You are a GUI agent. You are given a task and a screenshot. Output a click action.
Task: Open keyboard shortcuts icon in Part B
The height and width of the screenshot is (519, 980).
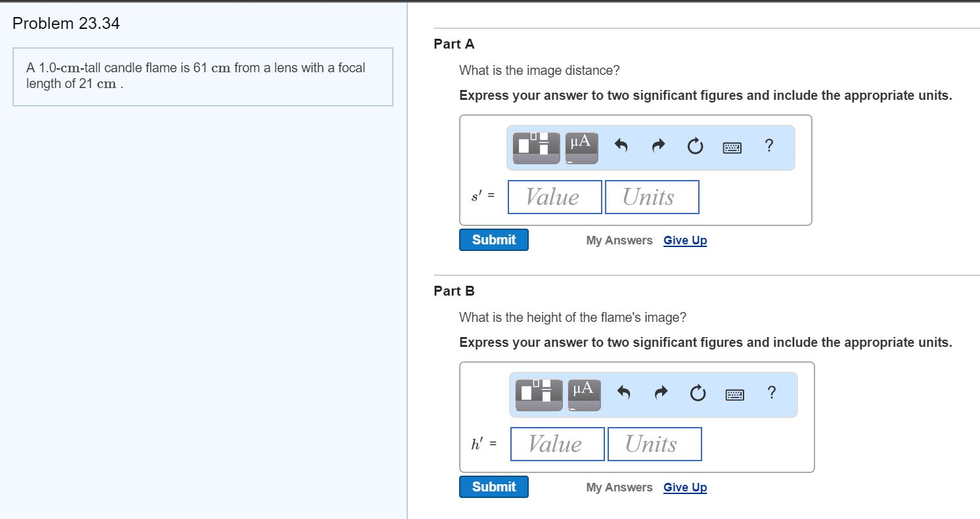point(735,395)
